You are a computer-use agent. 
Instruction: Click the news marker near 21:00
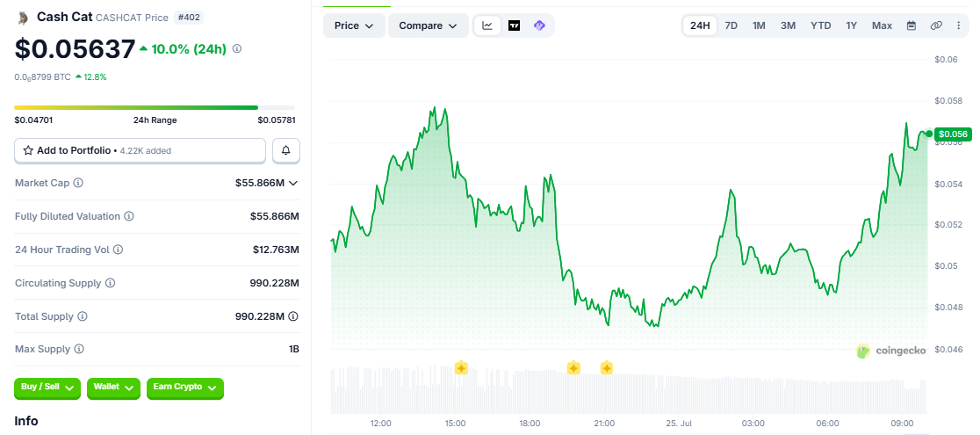tap(606, 367)
